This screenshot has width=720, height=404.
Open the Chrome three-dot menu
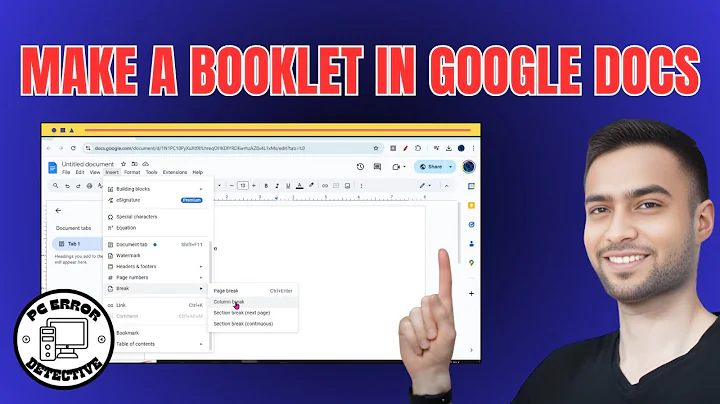473,148
